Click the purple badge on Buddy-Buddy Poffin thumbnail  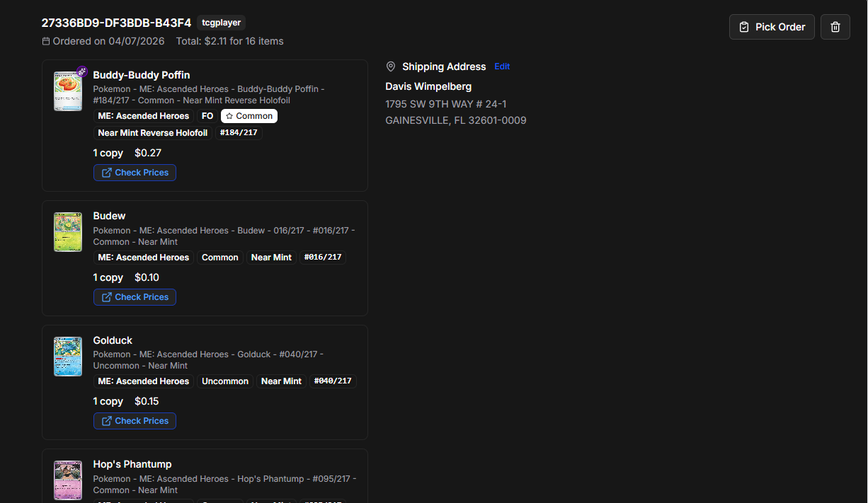tap(82, 71)
